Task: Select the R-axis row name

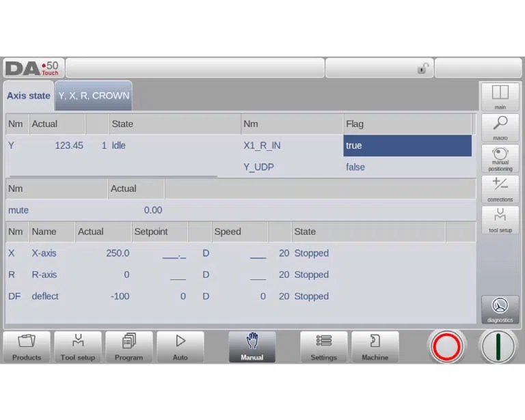Action: coord(44,275)
